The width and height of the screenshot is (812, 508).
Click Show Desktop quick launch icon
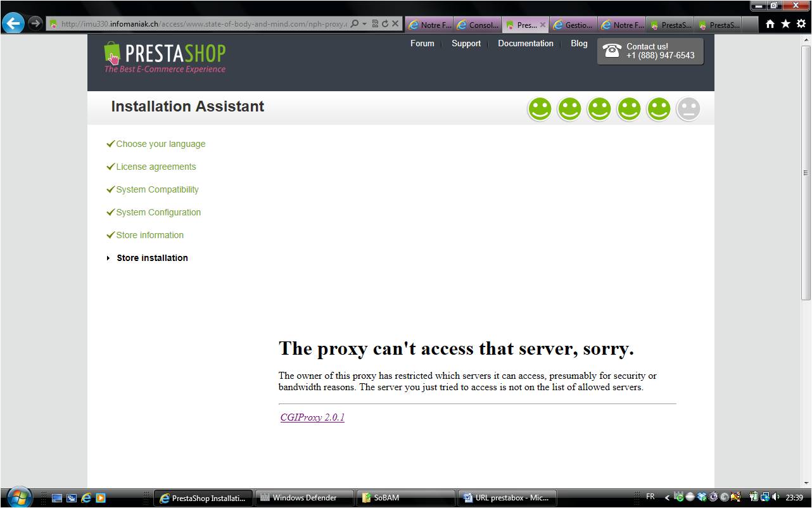57,498
